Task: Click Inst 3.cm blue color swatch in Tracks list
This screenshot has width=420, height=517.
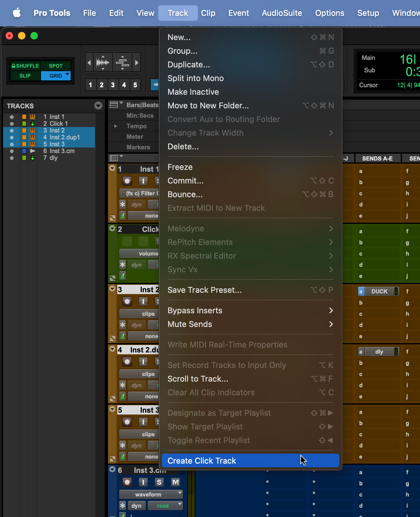Action: 24,151
